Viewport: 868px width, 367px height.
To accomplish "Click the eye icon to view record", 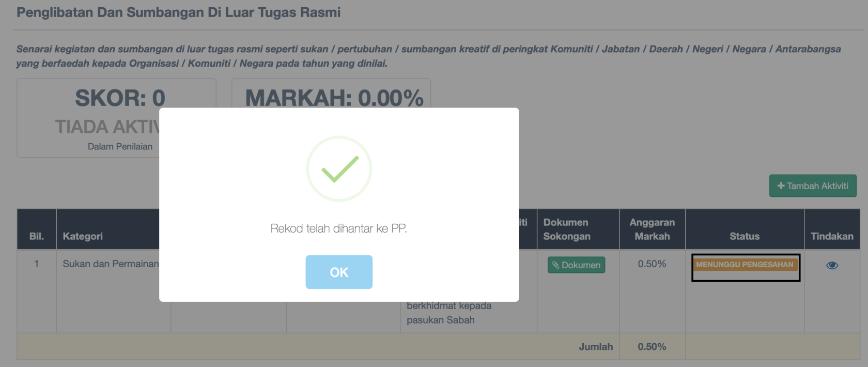I will [x=832, y=265].
